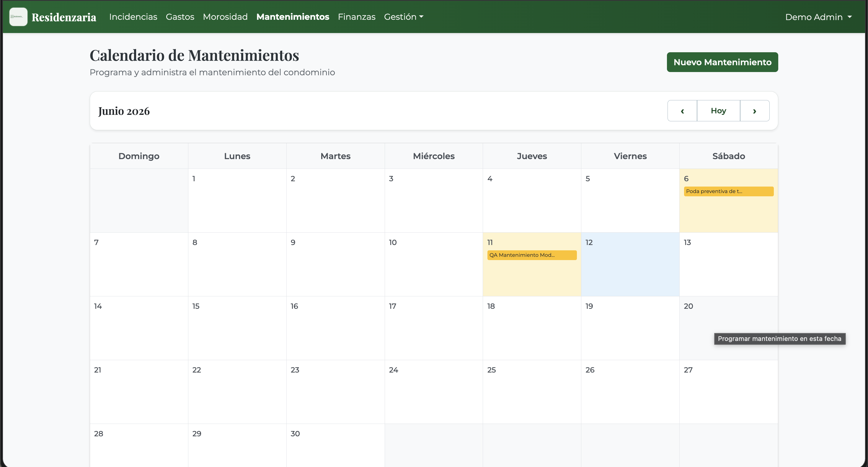Click the day 22 calendar cell

point(237,392)
